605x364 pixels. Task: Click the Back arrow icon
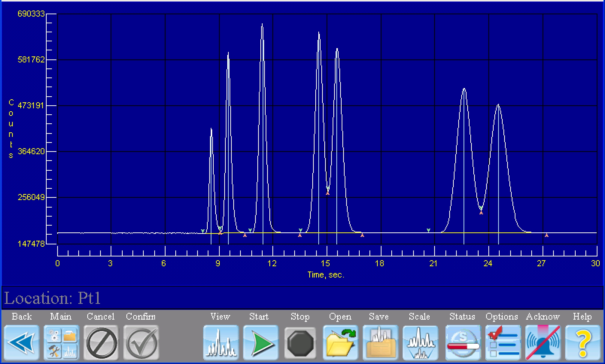(x=21, y=343)
